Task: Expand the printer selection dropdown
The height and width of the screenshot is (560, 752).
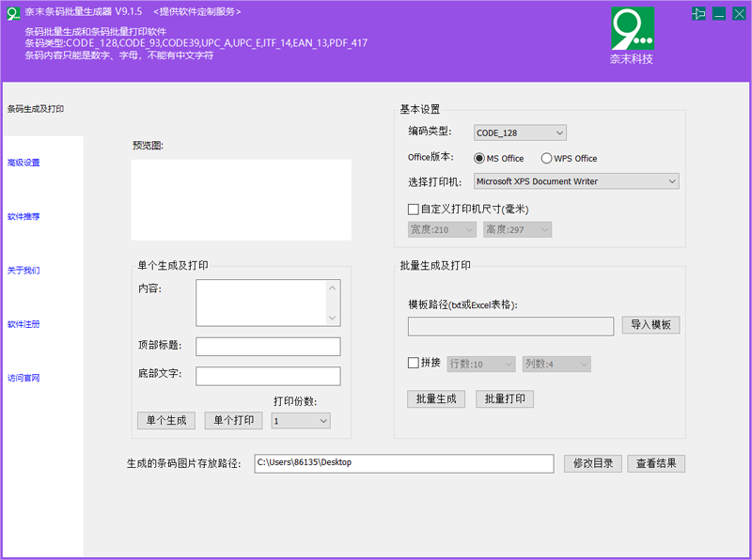Action: click(575, 181)
